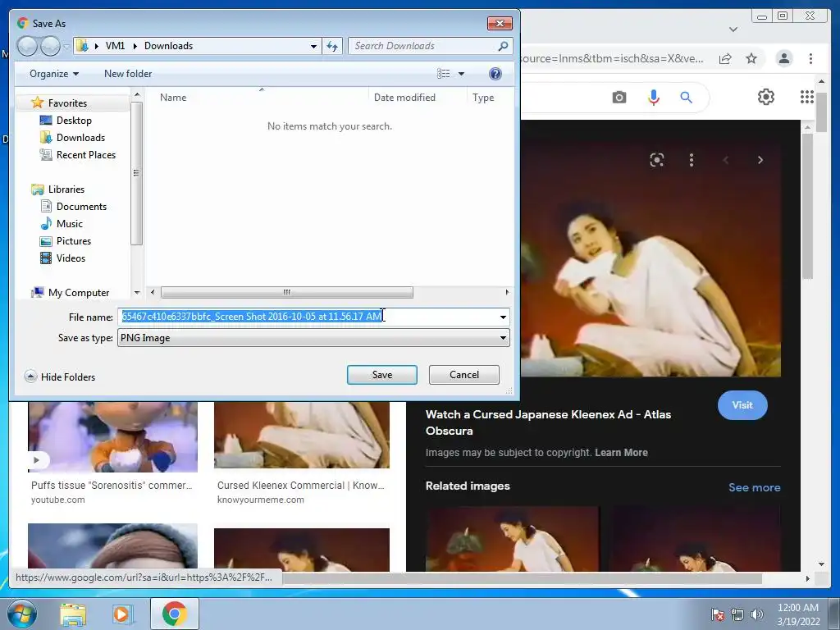Open the Chrome three-dot menu
Screen dimensions: 840x630
pyautogui.click(x=810, y=58)
